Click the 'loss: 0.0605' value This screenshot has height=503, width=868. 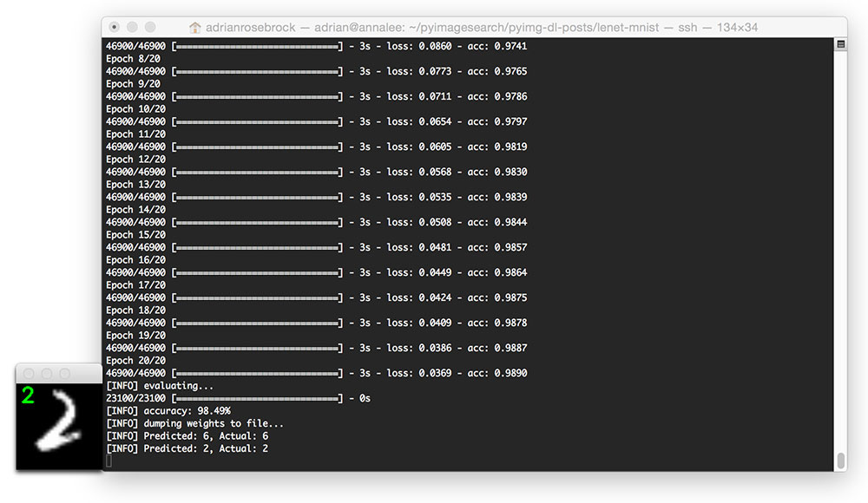419,147
